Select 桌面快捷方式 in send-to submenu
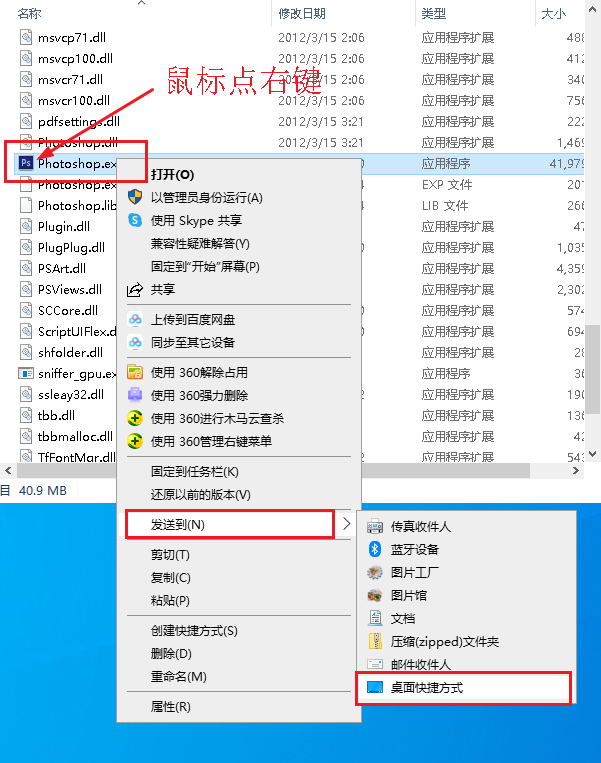Viewport: 601px width, 763px height. (x=427, y=688)
